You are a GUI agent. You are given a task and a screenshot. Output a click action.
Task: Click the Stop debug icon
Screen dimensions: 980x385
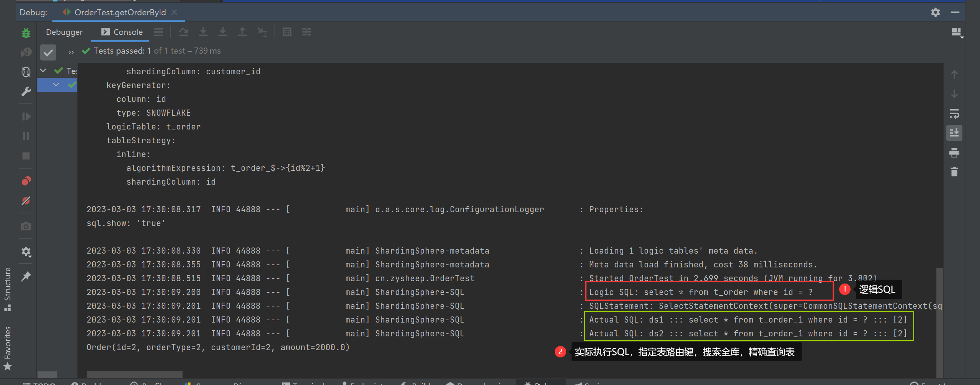pos(26,156)
